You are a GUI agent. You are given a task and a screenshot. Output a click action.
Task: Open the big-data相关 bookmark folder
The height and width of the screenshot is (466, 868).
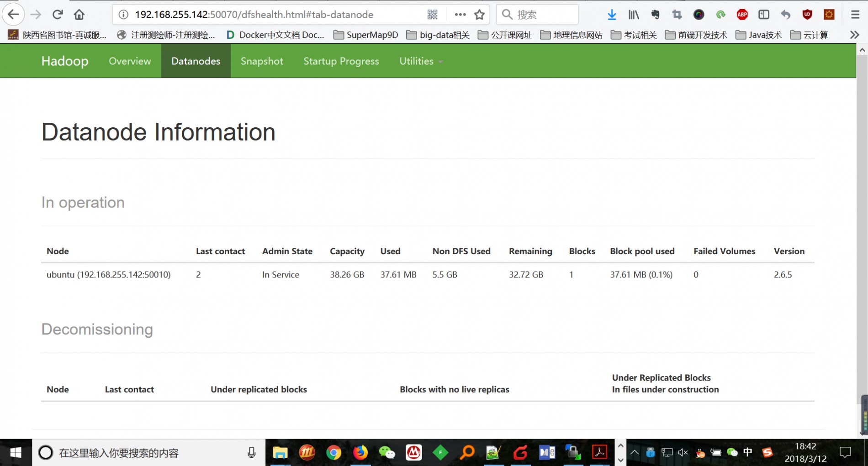(x=438, y=35)
